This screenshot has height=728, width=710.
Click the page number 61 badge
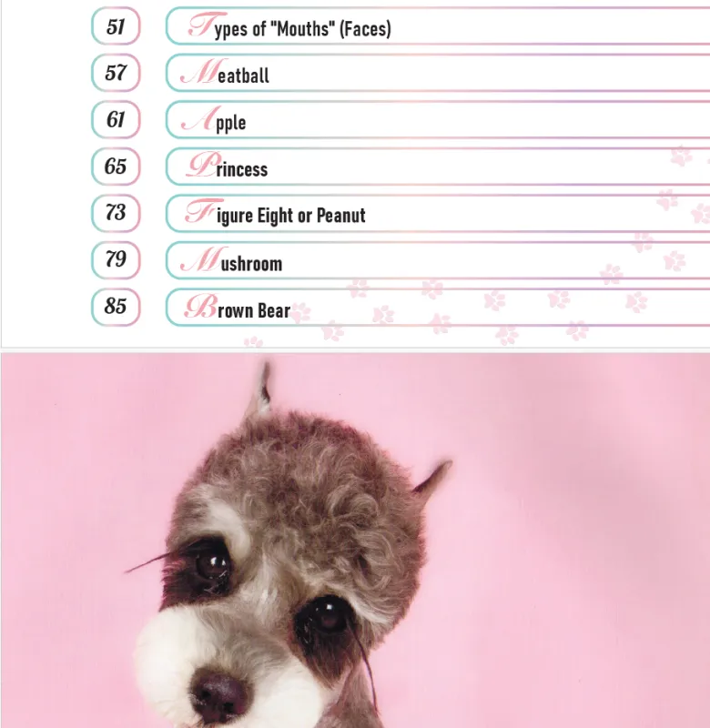(x=116, y=120)
